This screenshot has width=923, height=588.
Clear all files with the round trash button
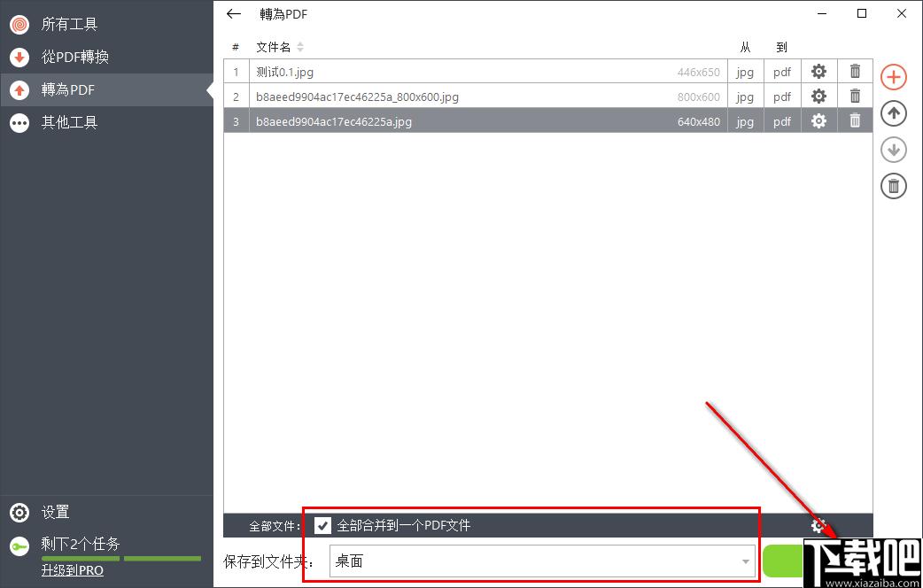[x=894, y=187]
